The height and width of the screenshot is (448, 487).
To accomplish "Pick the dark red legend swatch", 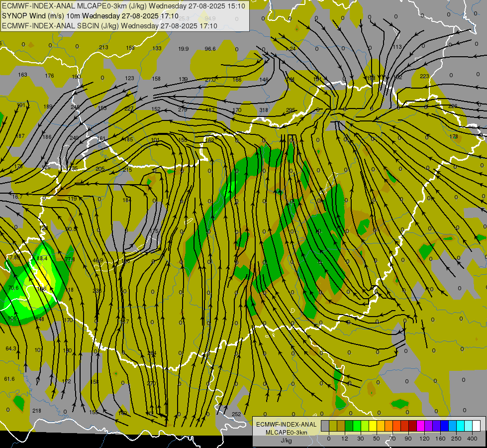I will pos(413,426).
